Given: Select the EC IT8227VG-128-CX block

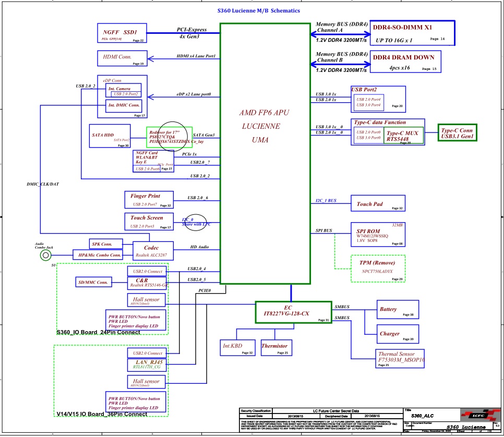Looking at the screenshot, I should (x=293, y=311).
